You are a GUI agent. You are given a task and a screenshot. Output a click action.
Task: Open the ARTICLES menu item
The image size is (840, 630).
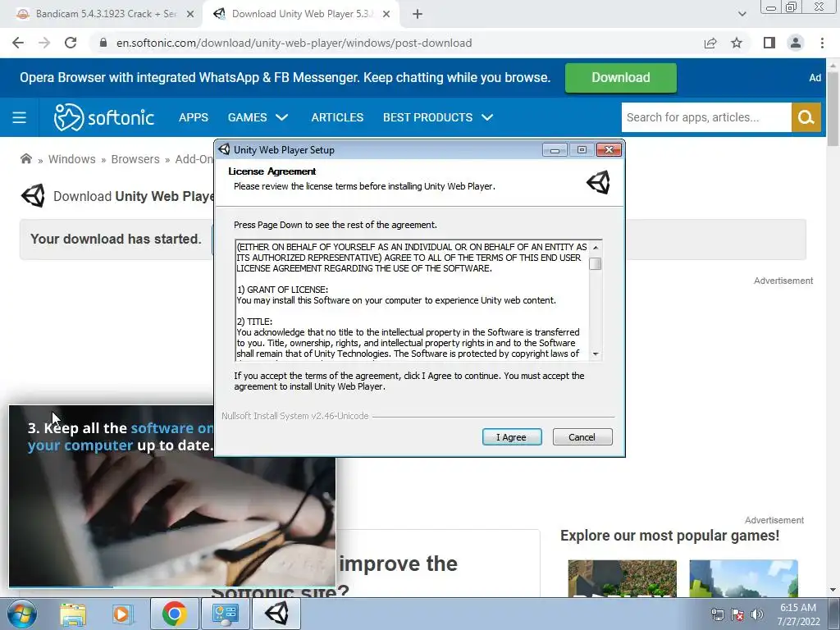click(337, 117)
